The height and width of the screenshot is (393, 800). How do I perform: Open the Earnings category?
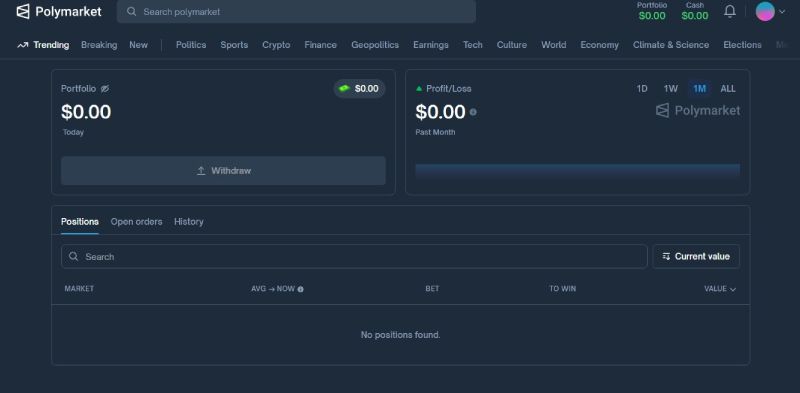pos(431,45)
